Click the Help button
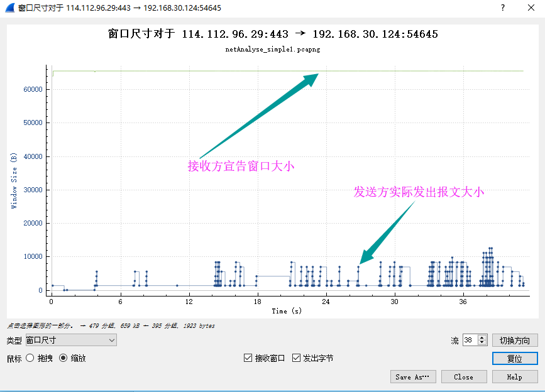Screen dimensions: 545x392 tap(515, 377)
